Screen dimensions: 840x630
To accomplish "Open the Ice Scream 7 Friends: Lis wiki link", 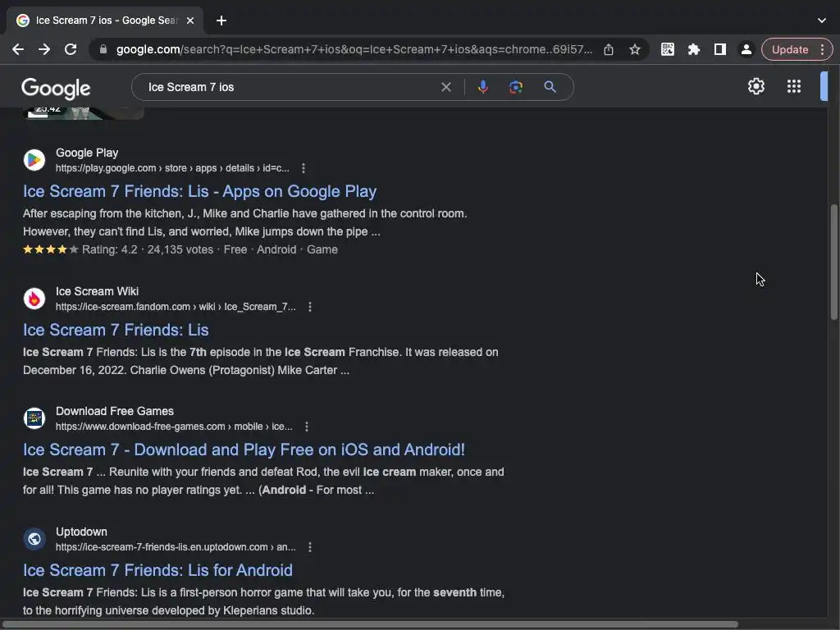I will tap(116, 330).
